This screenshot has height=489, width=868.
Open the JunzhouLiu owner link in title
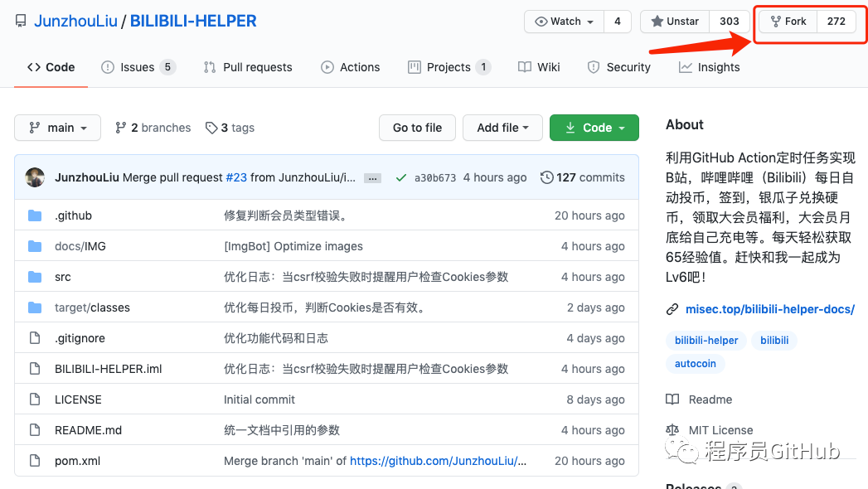pyautogui.click(x=75, y=21)
